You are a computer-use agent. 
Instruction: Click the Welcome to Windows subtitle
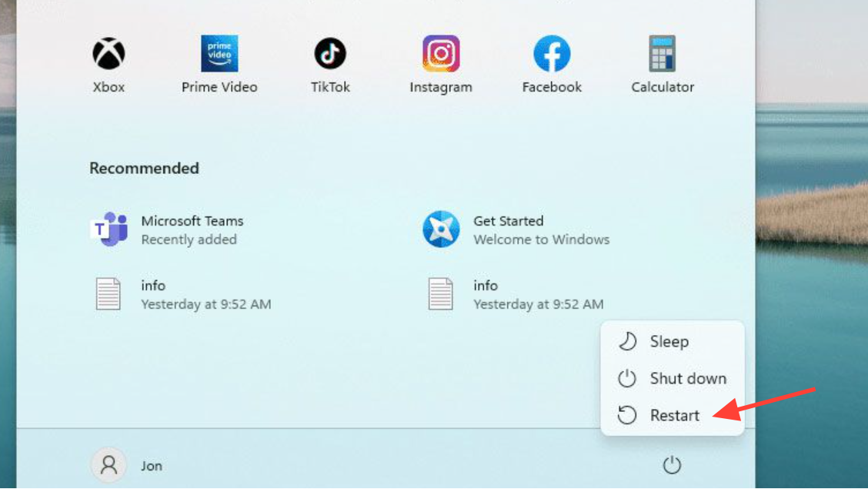click(x=541, y=239)
